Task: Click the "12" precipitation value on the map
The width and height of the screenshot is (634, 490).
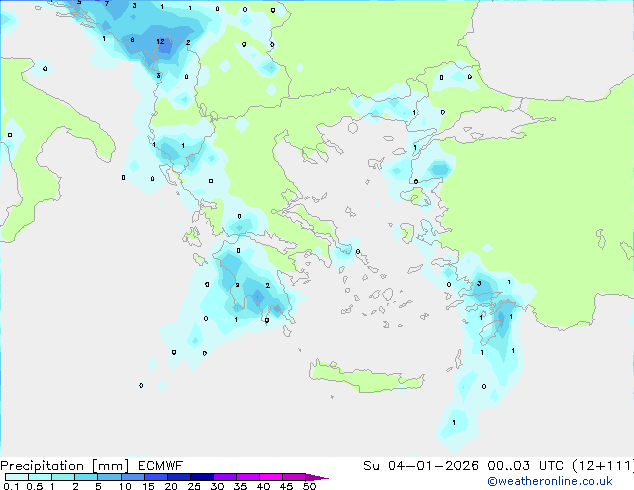Action: coord(161,41)
